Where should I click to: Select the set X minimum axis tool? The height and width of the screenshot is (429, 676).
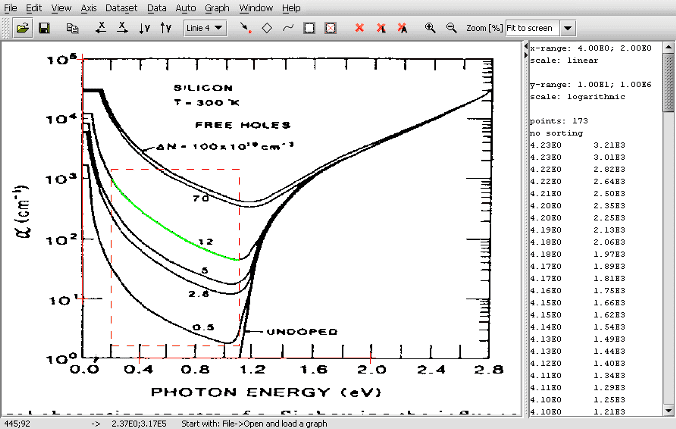point(101,28)
